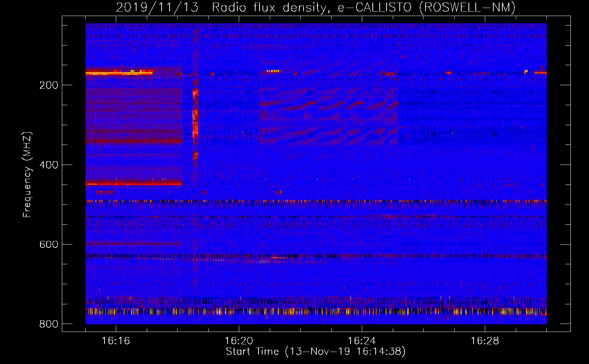Click the 16:28 time tick label
The width and height of the screenshot is (589, 364).
tap(485, 341)
